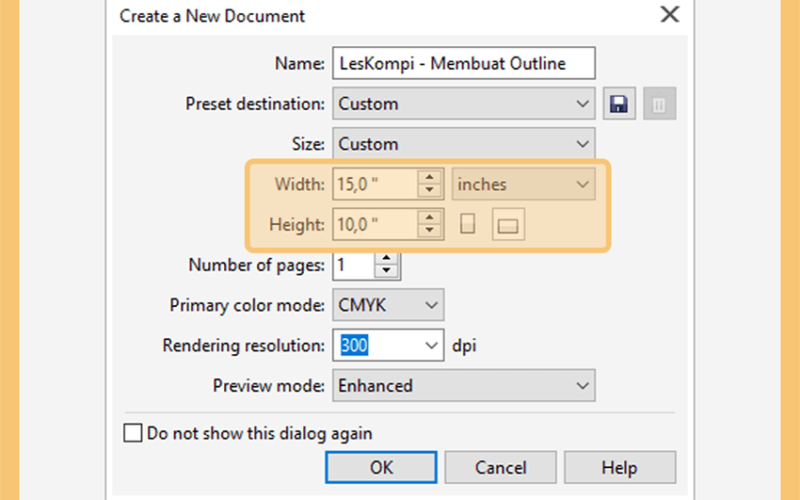Click the dpi label
The image size is (800, 500).
click(464, 346)
